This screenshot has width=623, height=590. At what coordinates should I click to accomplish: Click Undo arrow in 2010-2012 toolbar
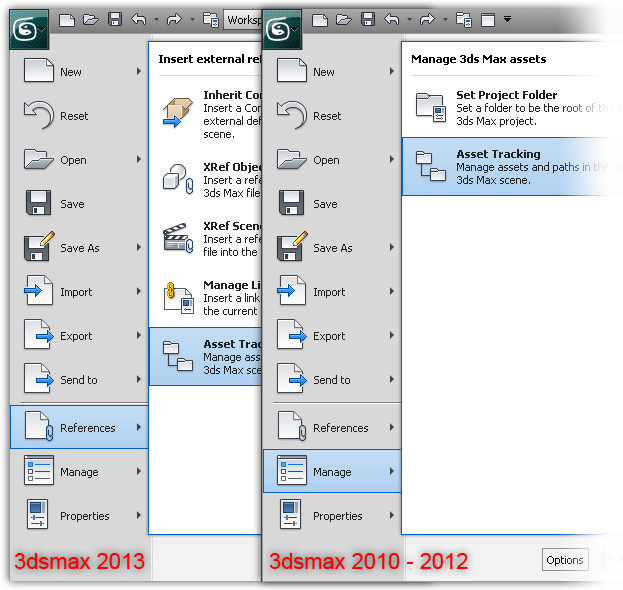[x=392, y=19]
